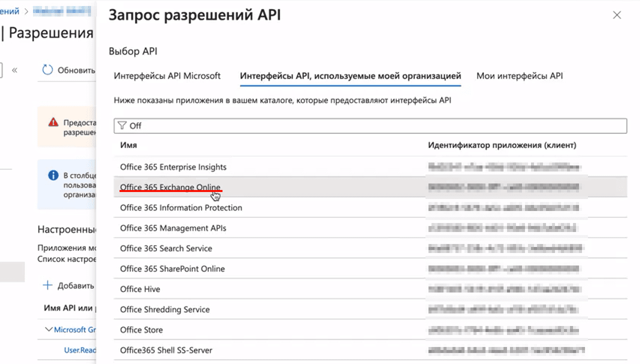
Task: Click the red warning triangle icon
Action: (x=53, y=122)
